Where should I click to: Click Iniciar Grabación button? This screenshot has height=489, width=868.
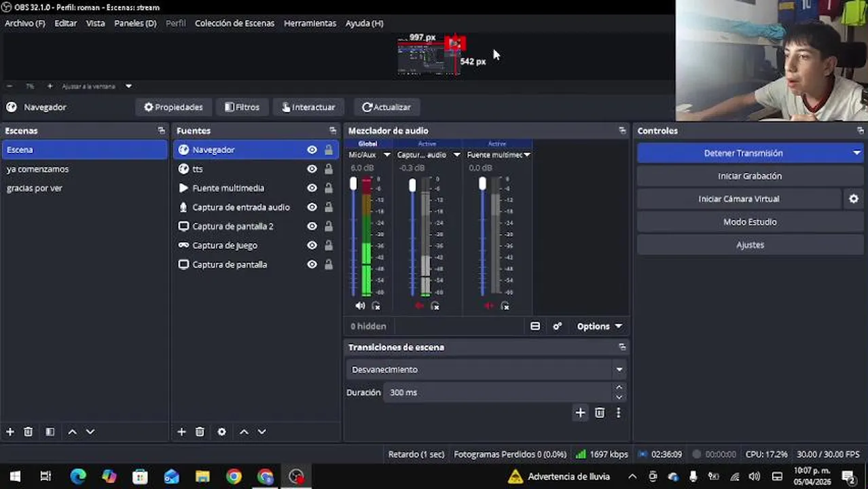pos(750,176)
